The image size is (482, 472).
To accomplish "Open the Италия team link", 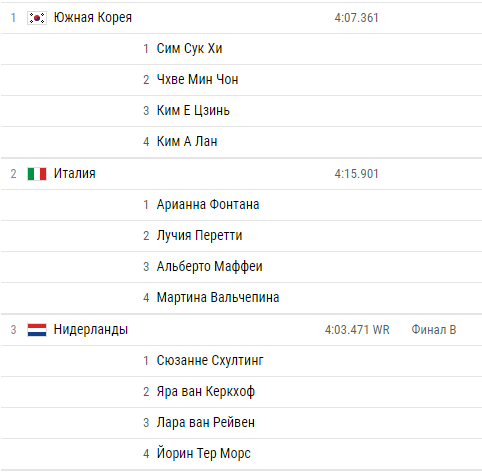I will tap(75, 174).
